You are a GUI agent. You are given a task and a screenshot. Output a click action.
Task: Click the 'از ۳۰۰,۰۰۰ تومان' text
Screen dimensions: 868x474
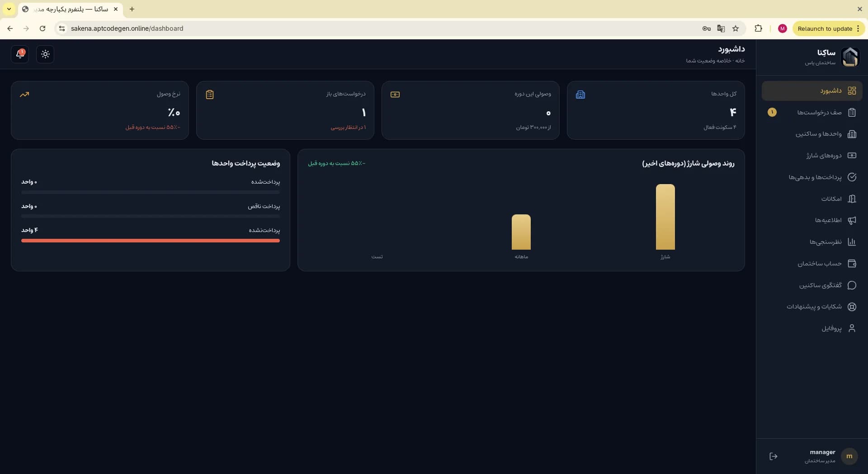[x=533, y=128]
